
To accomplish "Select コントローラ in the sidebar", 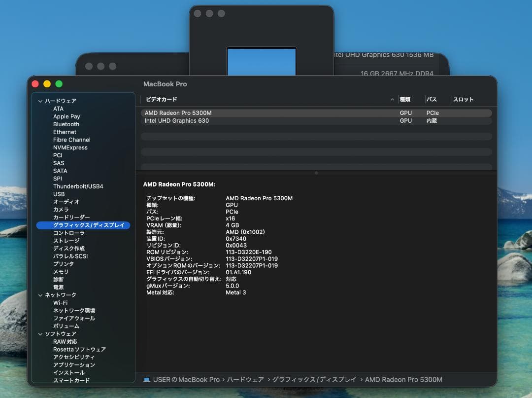I will [69, 233].
